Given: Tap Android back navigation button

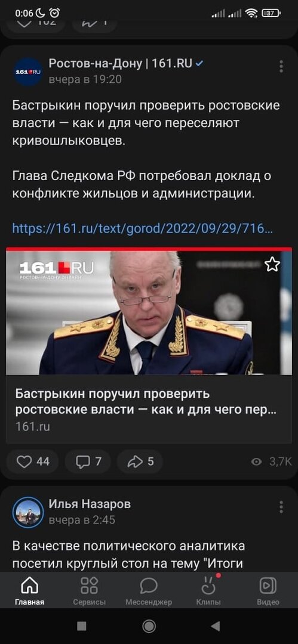Looking at the screenshot, I should point(215,626).
